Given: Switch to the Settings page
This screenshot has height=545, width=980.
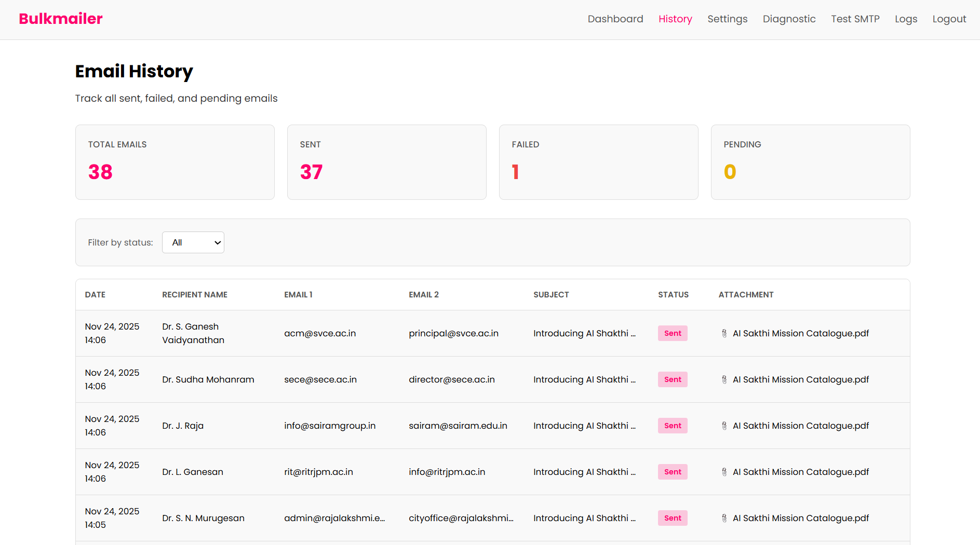Looking at the screenshot, I should click(727, 19).
